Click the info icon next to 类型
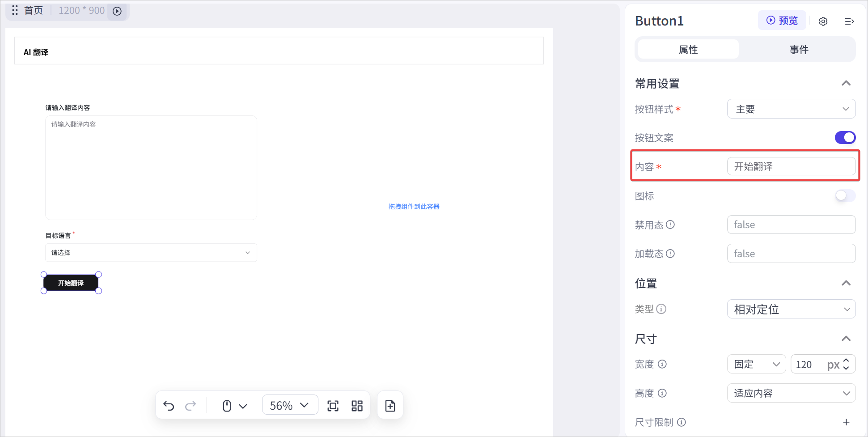 661,309
